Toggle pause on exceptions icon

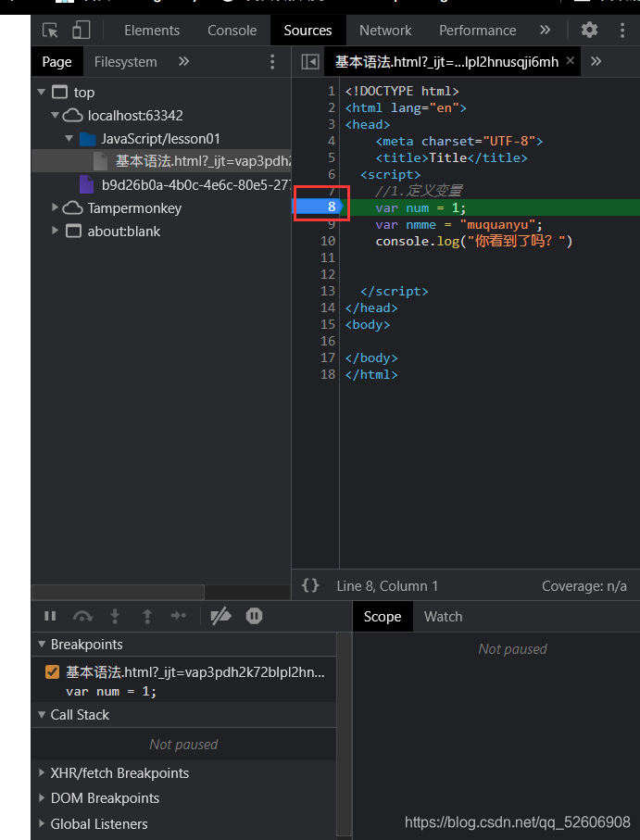pyautogui.click(x=254, y=616)
